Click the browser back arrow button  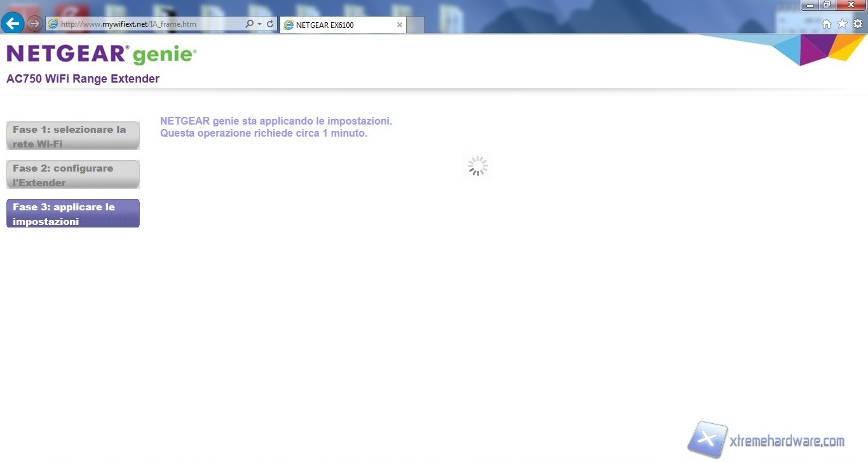click(13, 24)
